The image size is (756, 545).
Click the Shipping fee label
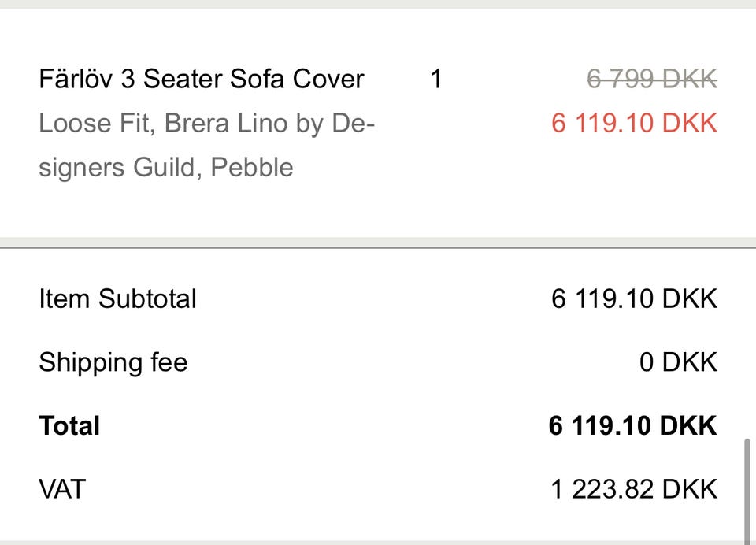click(x=113, y=363)
